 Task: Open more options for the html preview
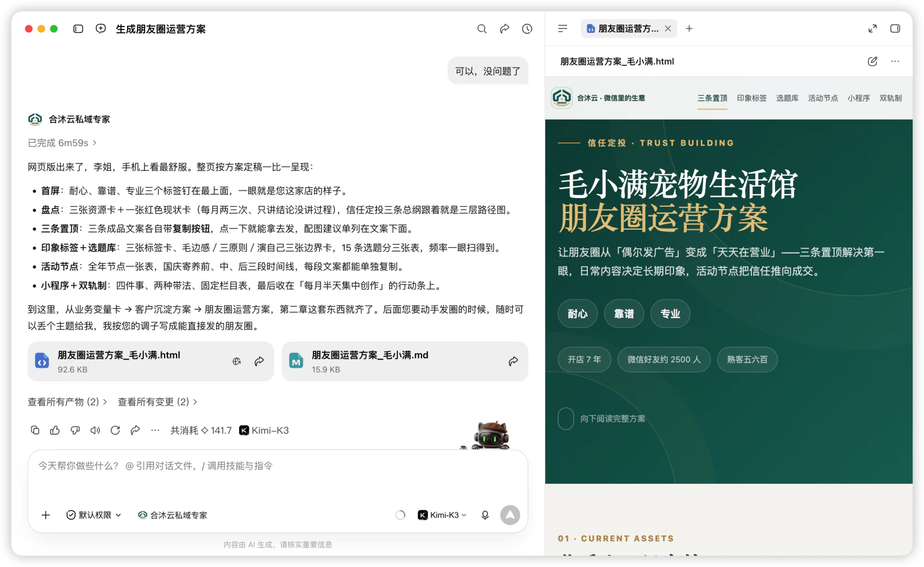[895, 61]
